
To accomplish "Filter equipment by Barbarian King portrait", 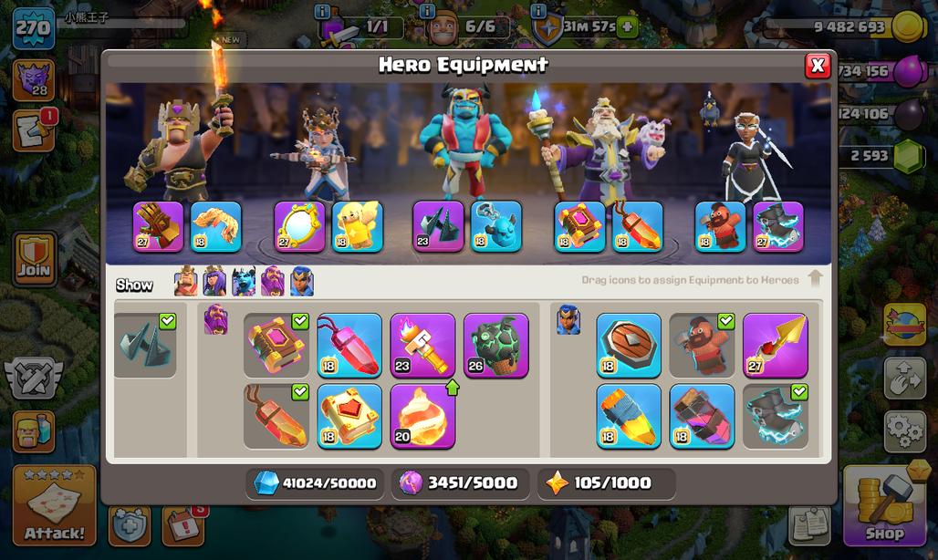I will [x=186, y=282].
